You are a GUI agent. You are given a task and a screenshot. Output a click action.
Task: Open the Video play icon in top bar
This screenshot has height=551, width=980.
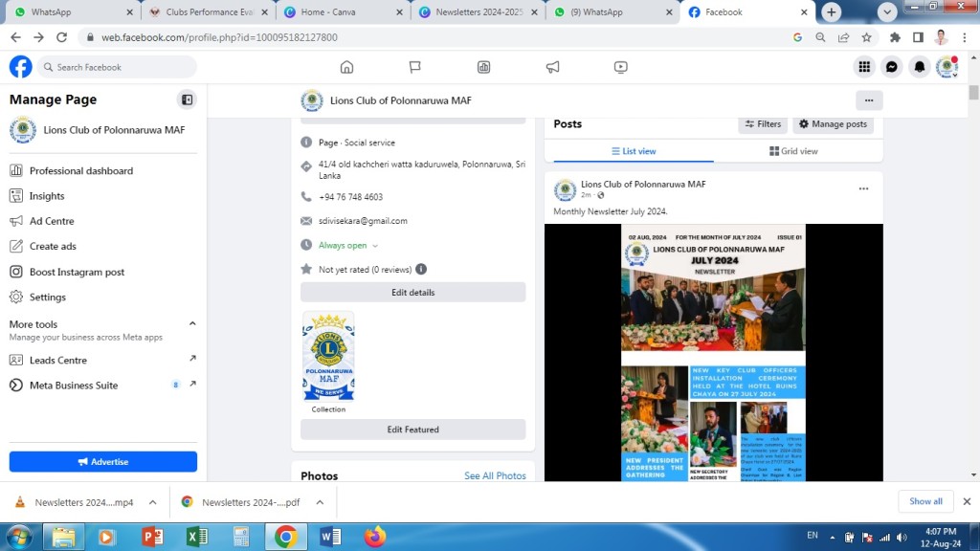tap(620, 67)
